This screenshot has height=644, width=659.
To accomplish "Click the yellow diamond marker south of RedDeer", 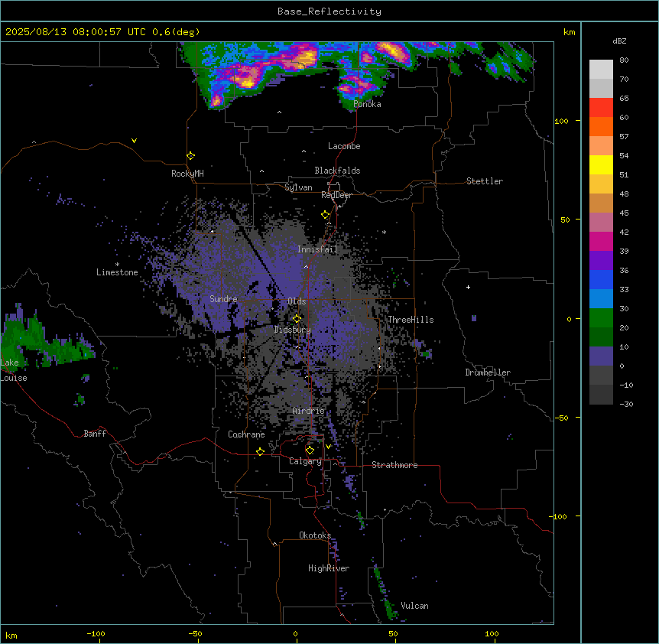I will click(326, 215).
